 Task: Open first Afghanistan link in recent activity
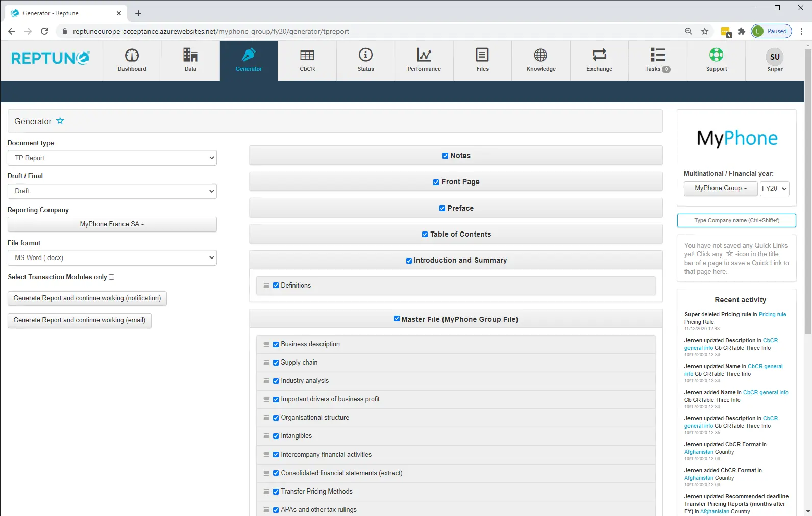click(x=699, y=452)
